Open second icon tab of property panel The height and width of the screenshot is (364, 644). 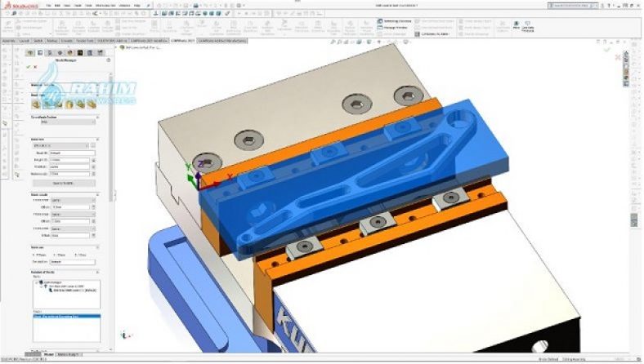40,53
